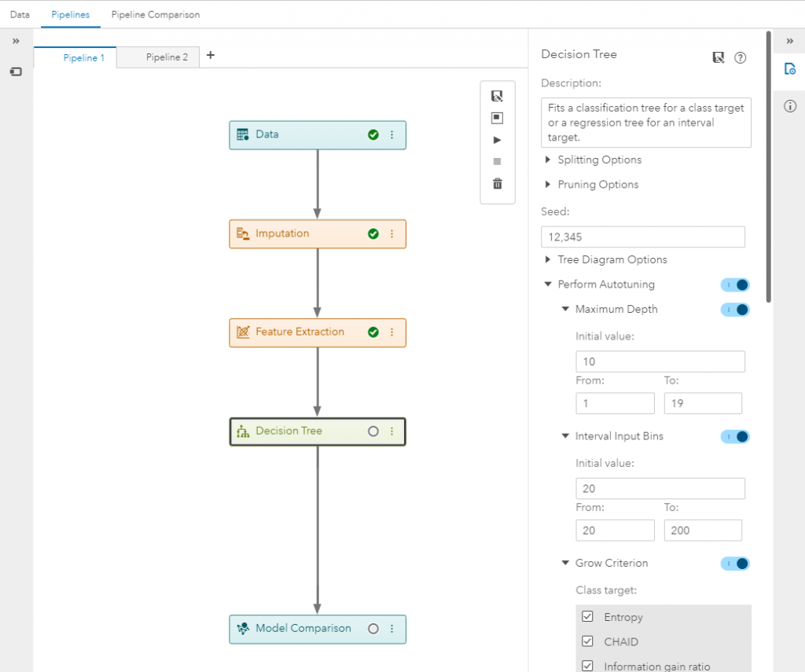805x672 pixels.
Task: Click the Decision Tree node status circle
Action: click(x=373, y=431)
